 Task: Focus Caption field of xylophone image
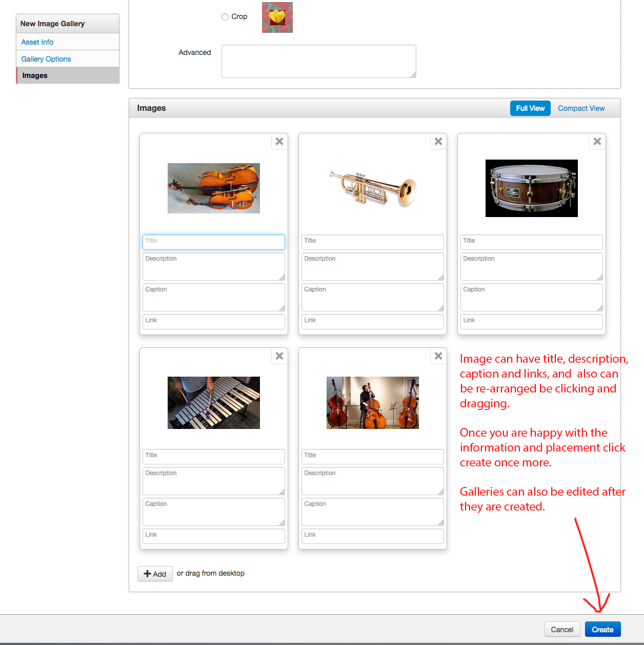coord(214,512)
